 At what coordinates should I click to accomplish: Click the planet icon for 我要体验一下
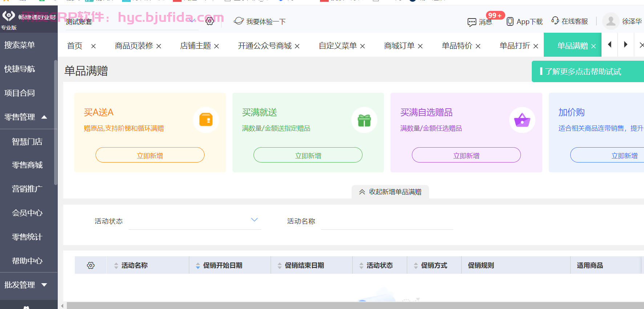click(x=239, y=21)
